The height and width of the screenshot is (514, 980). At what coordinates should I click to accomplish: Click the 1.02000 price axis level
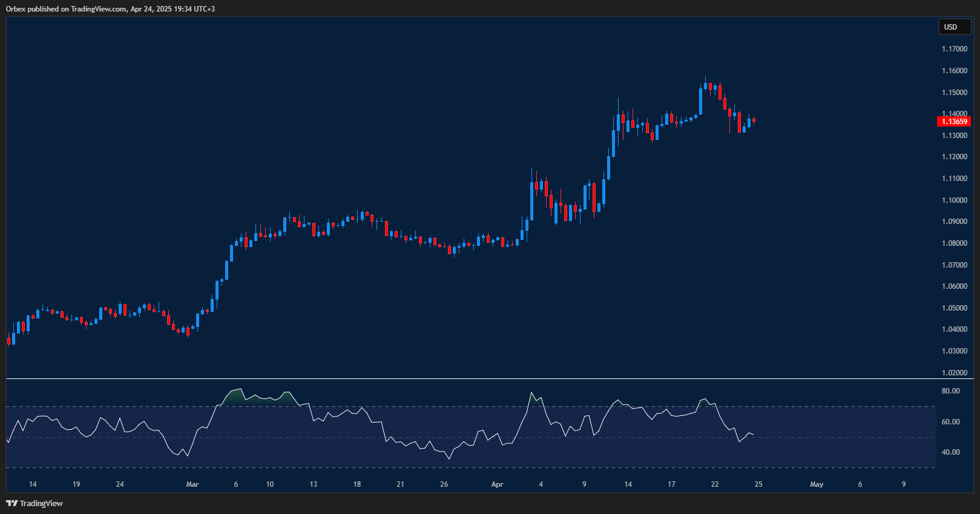point(954,373)
